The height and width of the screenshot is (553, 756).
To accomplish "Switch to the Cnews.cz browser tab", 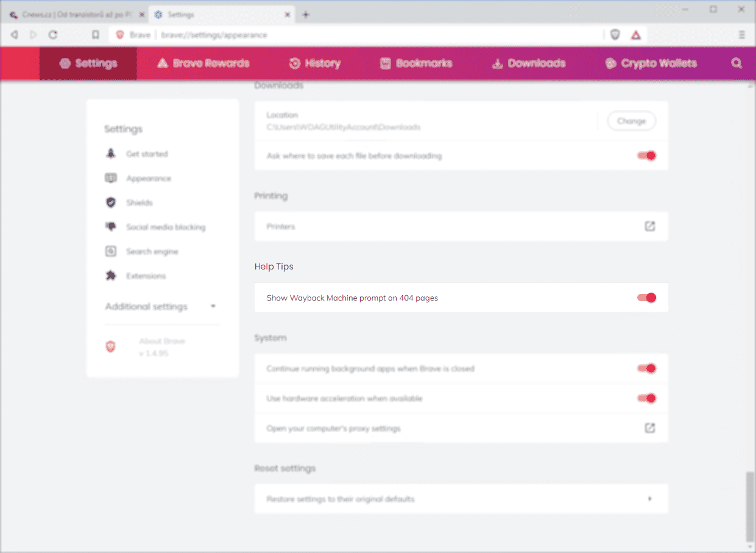I will point(77,15).
